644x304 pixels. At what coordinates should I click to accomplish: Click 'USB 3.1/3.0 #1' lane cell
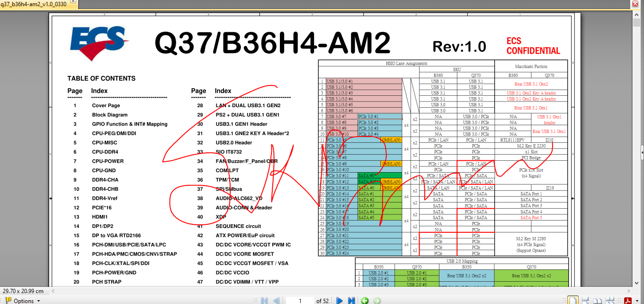(x=364, y=81)
